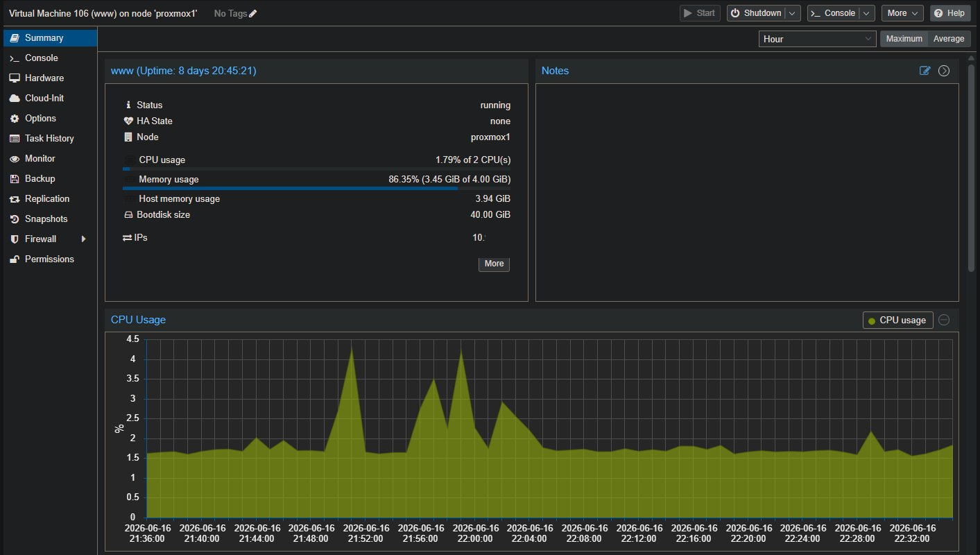
Task: Open the Console dropdown arrow in toolbar
Action: (867, 13)
